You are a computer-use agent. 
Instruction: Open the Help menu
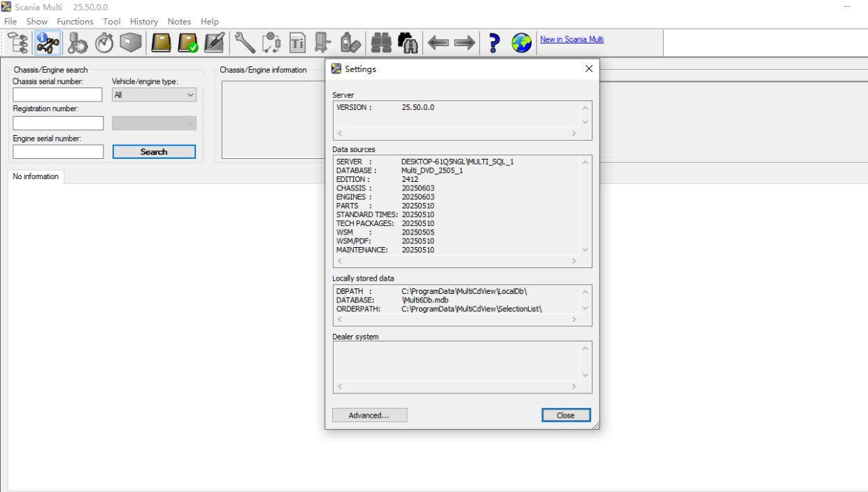pyautogui.click(x=210, y=22)
